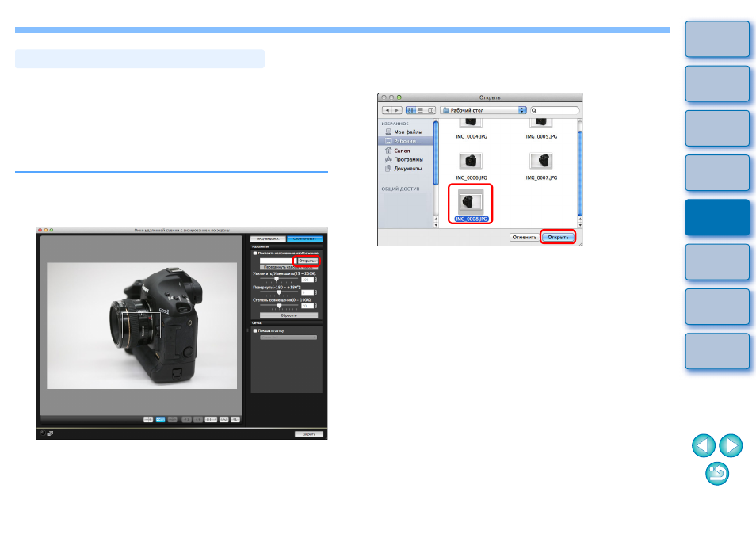Click the magnifier zoom toolbar icon
Viewport: 756px width, 534px height.
click(236, 420)
